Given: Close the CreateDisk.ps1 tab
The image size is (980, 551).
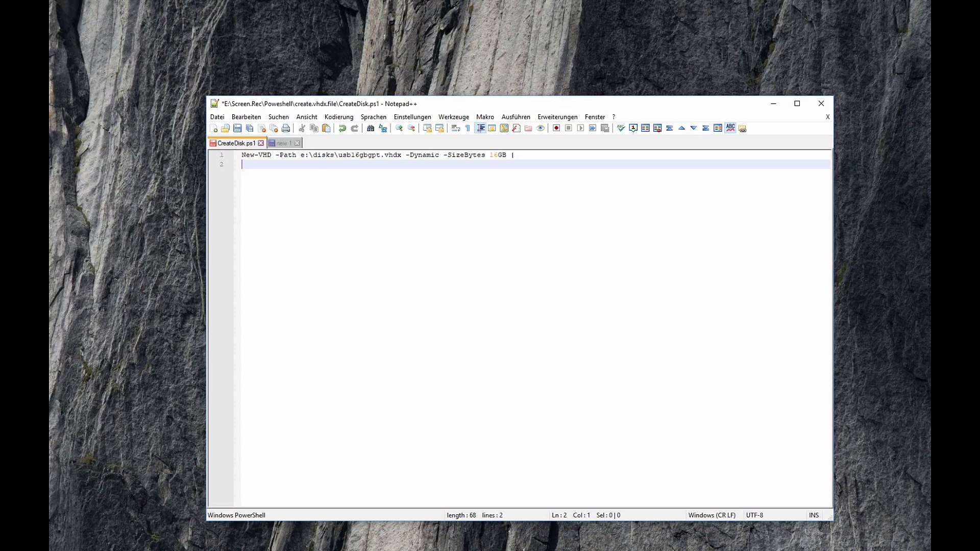Looking at the screenshot, I should click(x=261, y=143).
